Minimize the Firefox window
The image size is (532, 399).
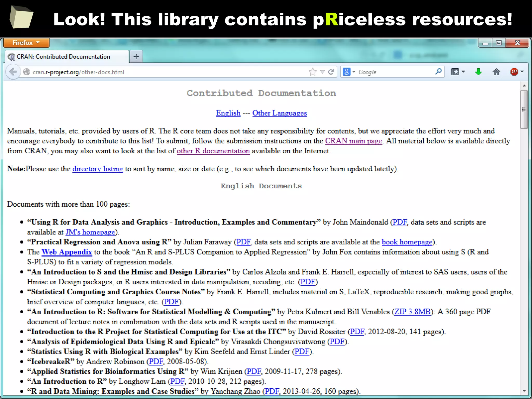pyautogui.click(x=485, y=43)
